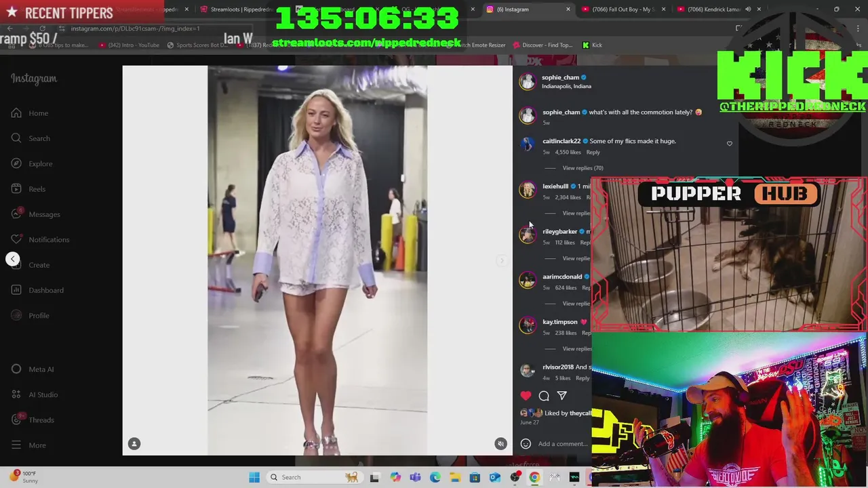Open Google Chrome from taskbar

click(535, 477)
